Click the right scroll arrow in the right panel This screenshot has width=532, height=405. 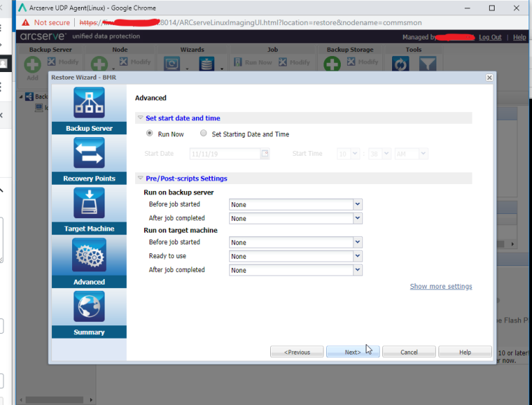point(513,244)
